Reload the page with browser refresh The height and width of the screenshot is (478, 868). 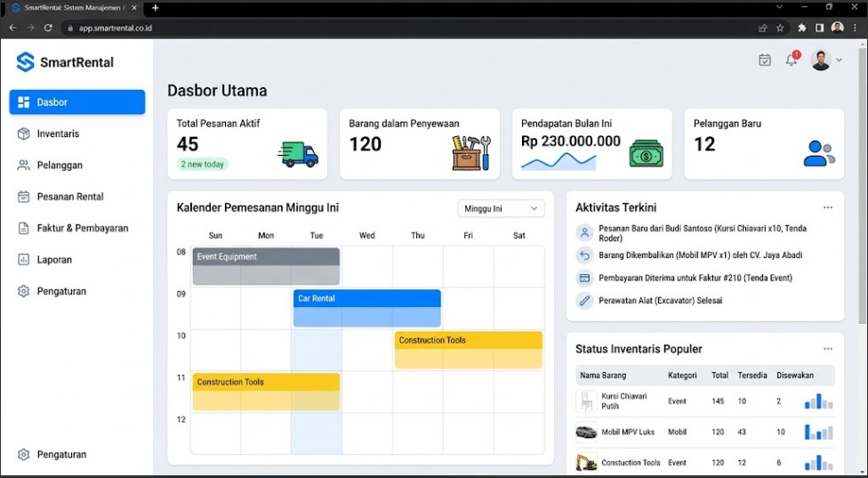coord(48,28)
